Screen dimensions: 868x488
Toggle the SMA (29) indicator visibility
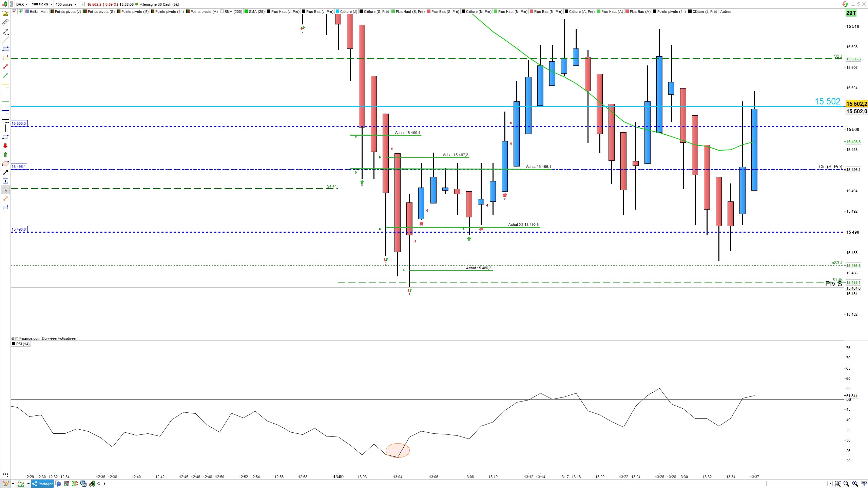246,12
